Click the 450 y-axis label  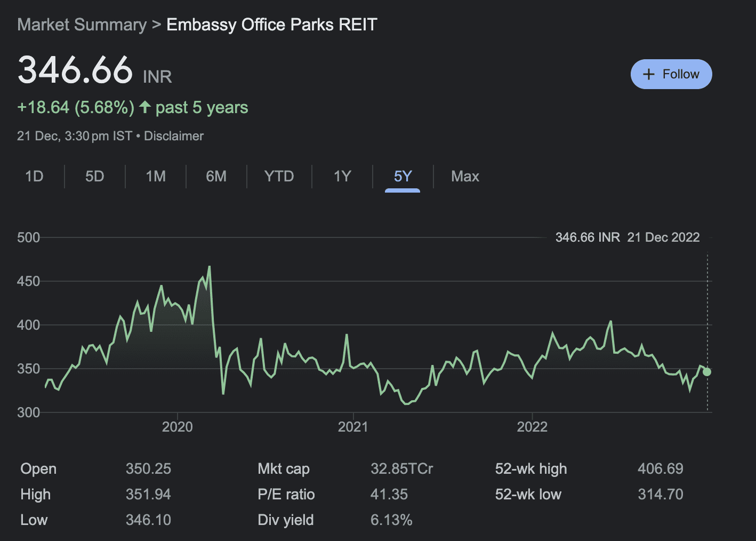pyautogui.click(x=29, y=281)
